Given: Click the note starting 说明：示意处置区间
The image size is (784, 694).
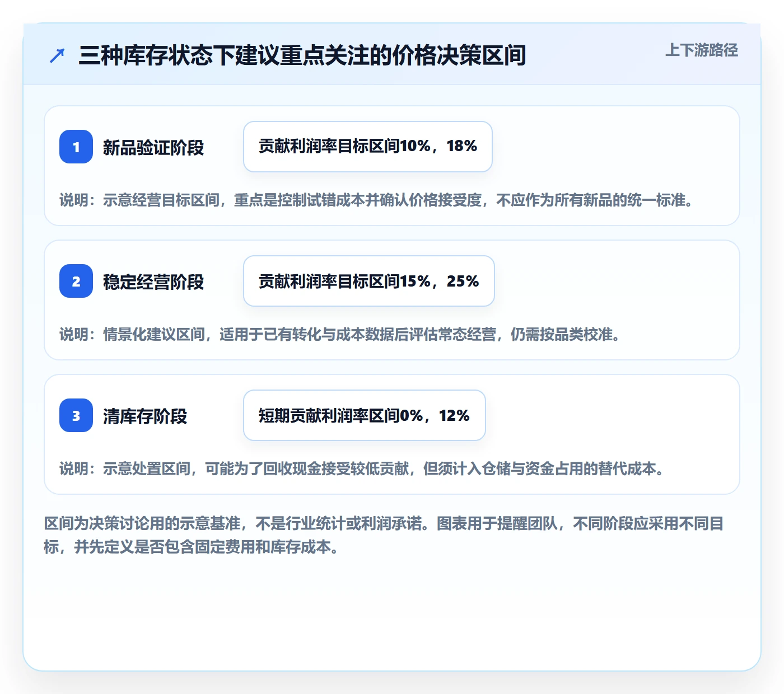Looking at the screenshot, I should point(362,469).
